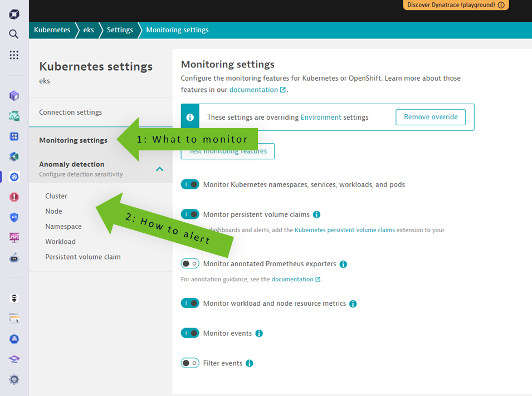Screen dimensions: 532x396
Task: Open documentation link in Monitoring settings description
Action: (x=257, y=90)
